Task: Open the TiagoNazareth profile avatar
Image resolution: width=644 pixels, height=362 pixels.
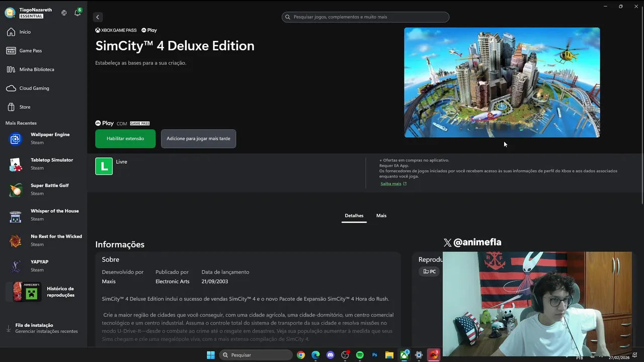Action: 10,13
